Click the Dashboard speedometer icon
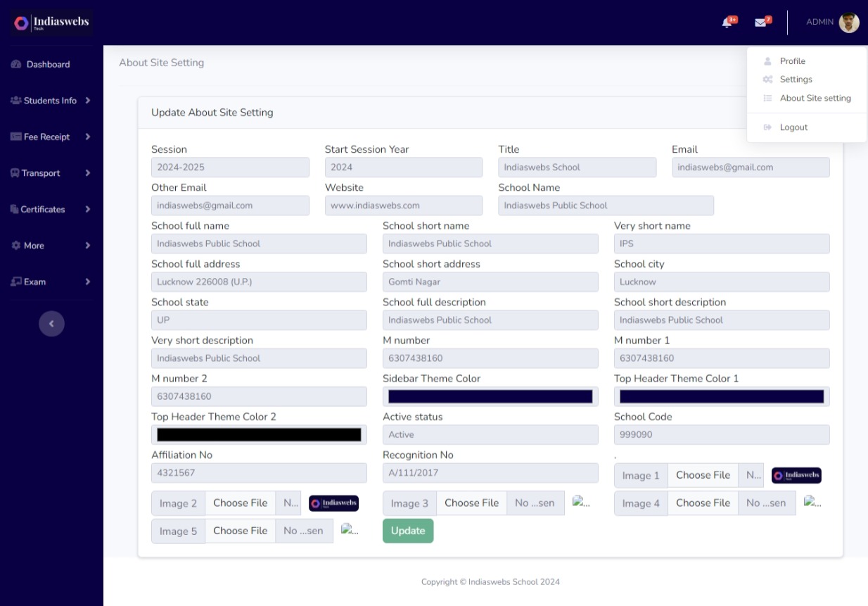868x606 pixels. point(16,65)
